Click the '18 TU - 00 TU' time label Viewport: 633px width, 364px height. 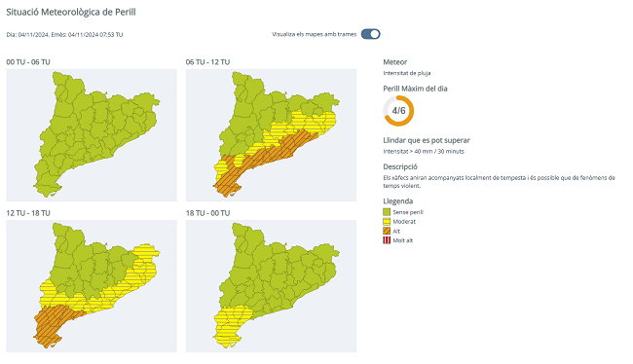tap(207, 213)
